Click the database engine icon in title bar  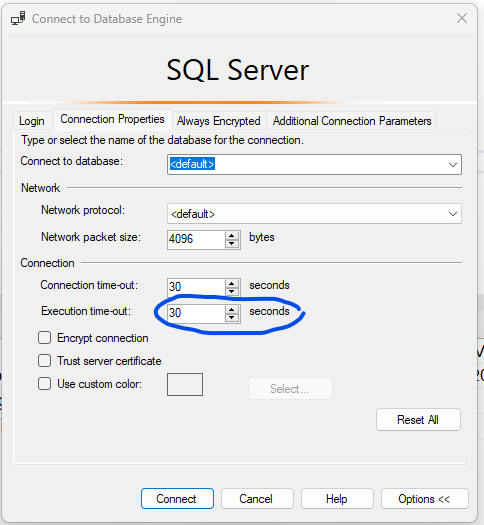coord(18,18)
